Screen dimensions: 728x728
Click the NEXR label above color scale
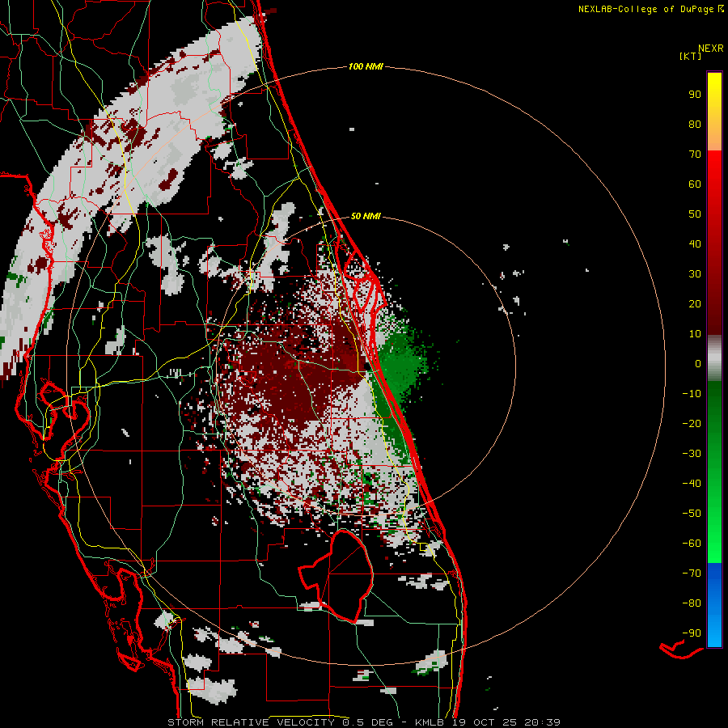tap(710, 49)
